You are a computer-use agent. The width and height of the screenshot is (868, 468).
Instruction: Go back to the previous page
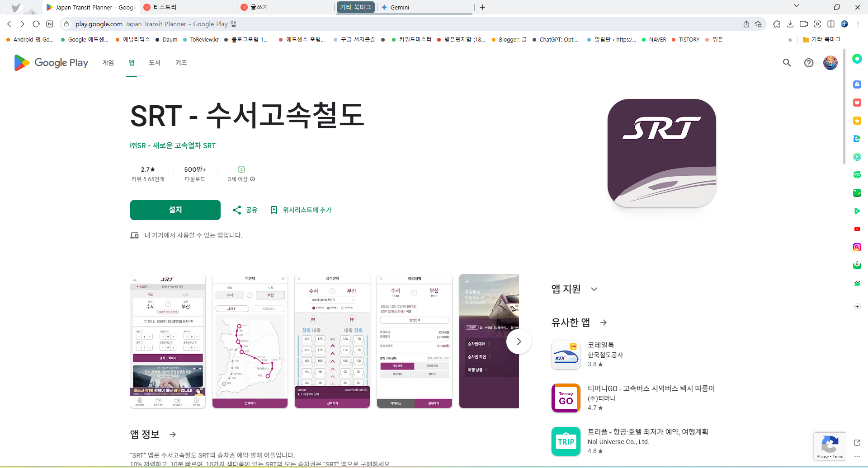9,24
